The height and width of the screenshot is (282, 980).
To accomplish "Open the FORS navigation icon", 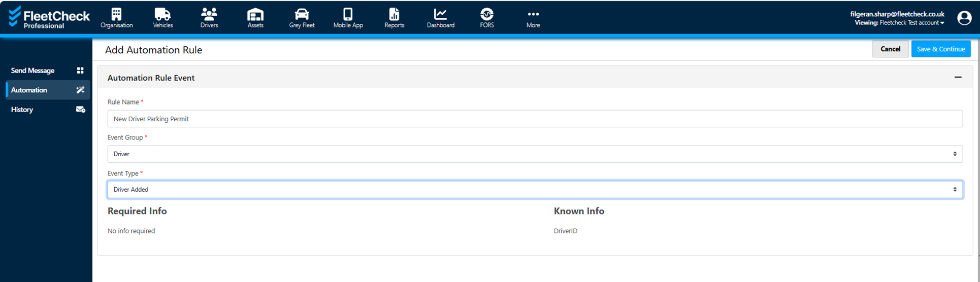I will point(486,14).
